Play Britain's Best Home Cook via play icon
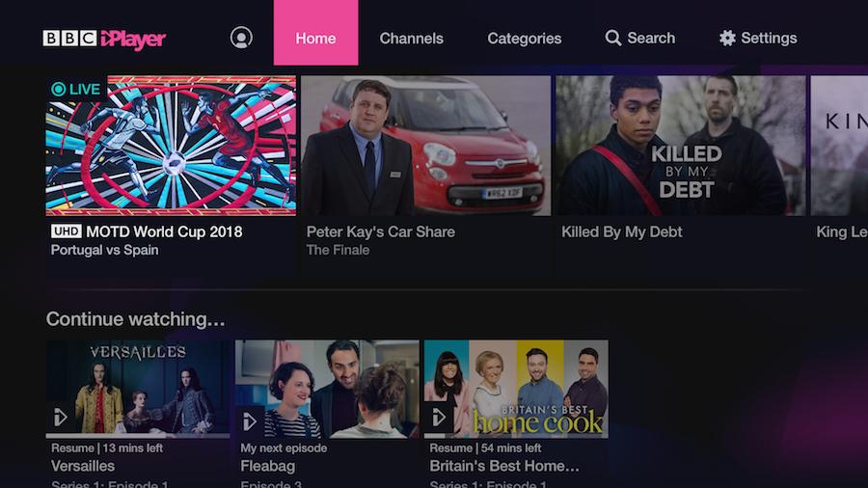This screenshot has width=868, height=488. pyautogui.click(x=439, y=417)
